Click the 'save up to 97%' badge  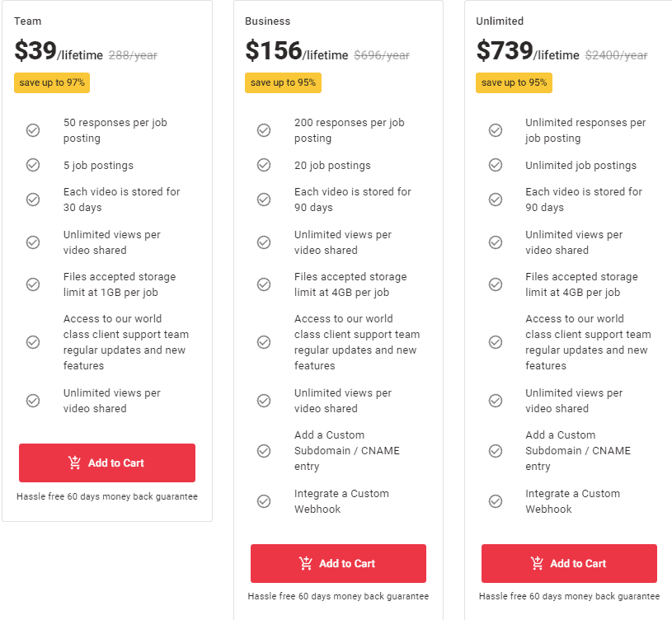point(51,82)
